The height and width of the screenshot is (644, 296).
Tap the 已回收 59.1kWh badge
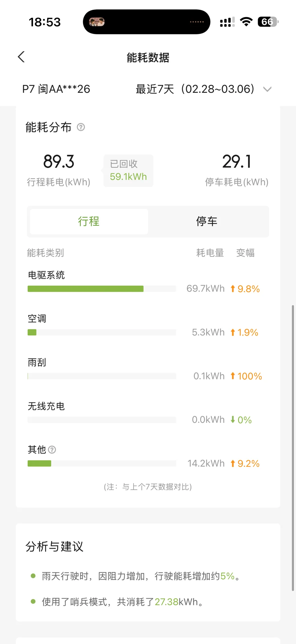click(x=128, y=171)
